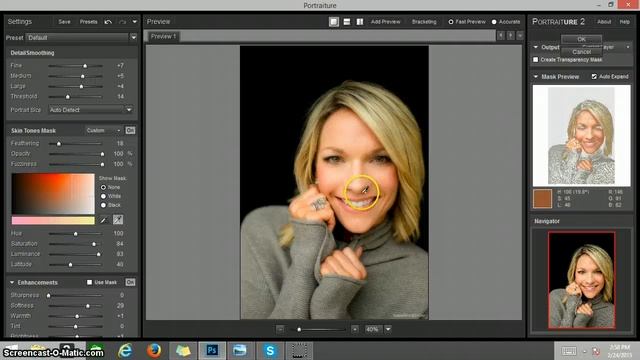640x360 pixels.
Task: Redo the settings change
Action: click(x=122, y=22)
